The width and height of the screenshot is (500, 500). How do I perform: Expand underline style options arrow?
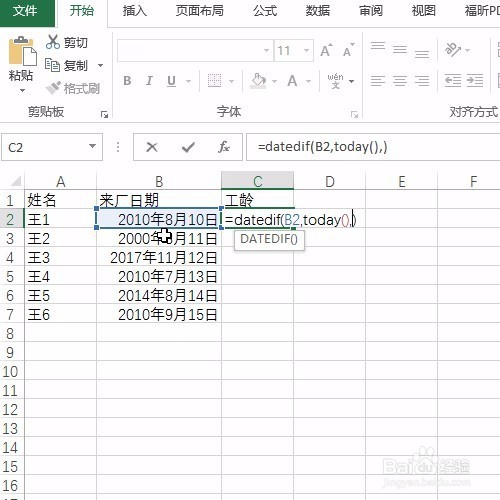188,81
